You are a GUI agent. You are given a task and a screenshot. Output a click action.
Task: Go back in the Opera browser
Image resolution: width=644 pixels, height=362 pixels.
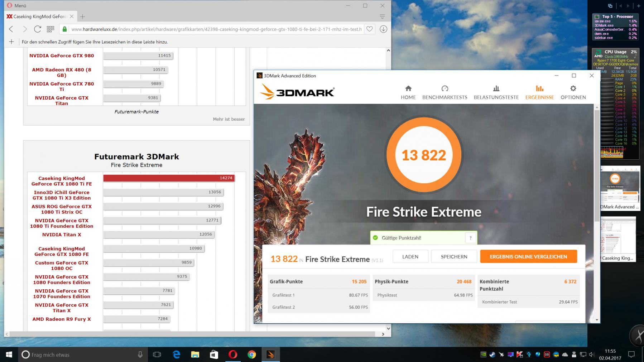(x=11, y=29)
